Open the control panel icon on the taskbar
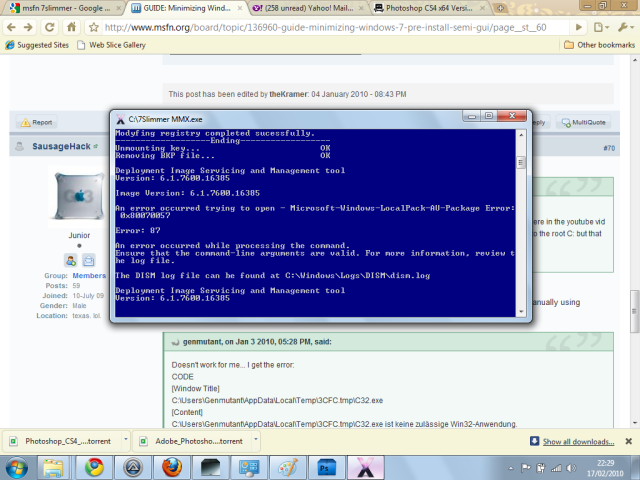This screenshot has height=480, width=640. pos(249,468)
